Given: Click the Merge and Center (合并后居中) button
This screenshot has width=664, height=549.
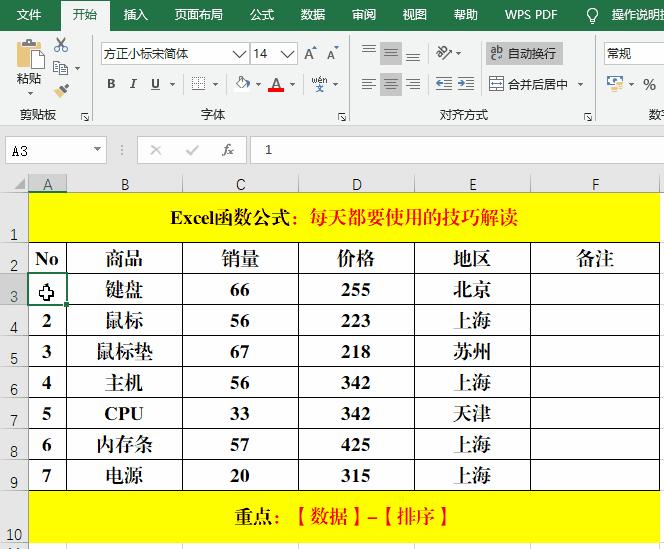Looking at the screenshot, I should point(536,85).
